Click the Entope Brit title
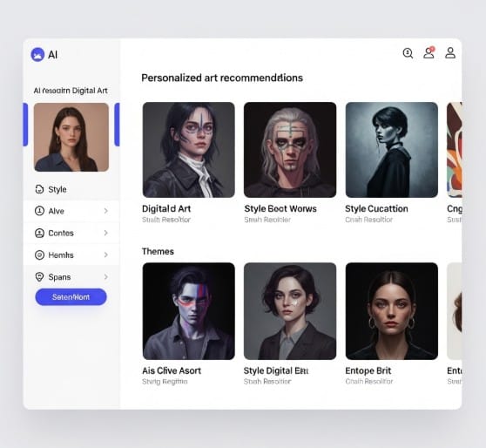486x448 pixels. click(x=368, y=370)
